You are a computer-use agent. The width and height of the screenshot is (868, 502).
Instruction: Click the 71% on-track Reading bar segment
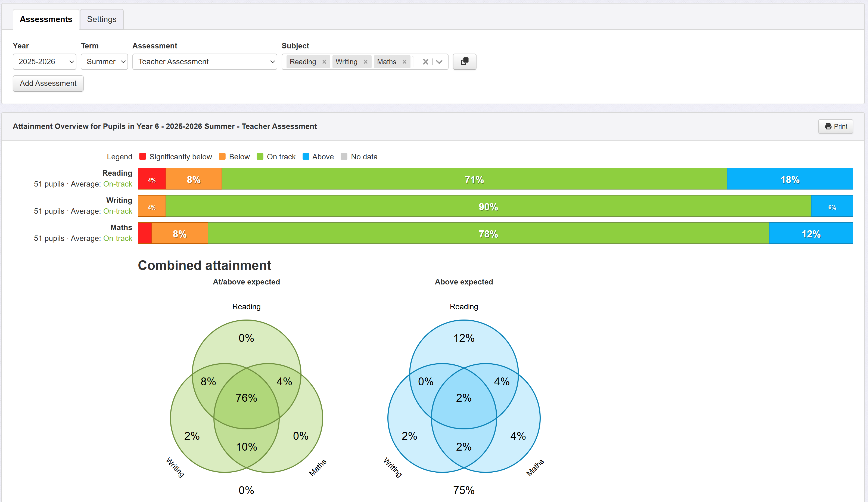(474, 179)
